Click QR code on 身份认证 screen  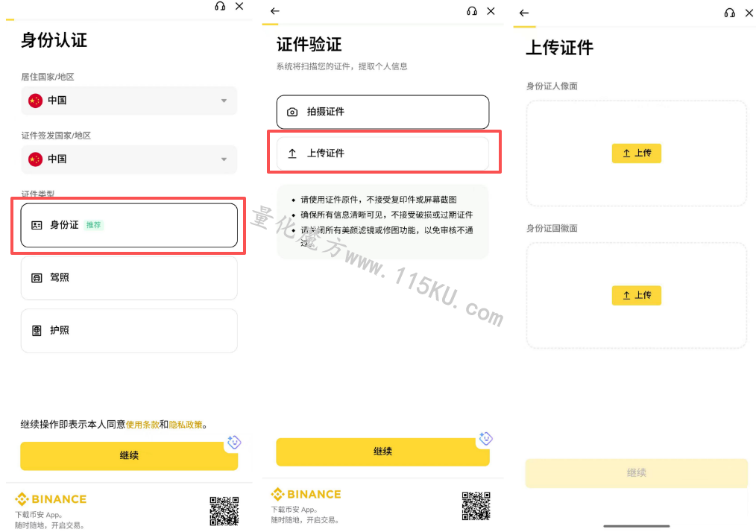click(224, 511)
